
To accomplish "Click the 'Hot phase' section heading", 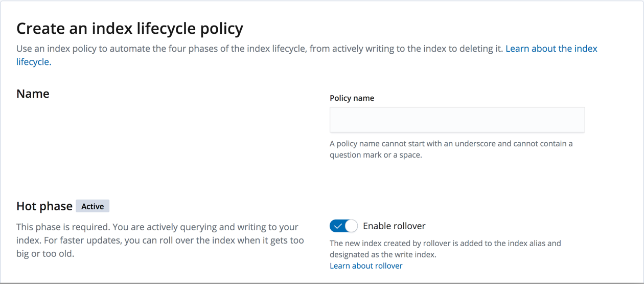I will click(44, 206).
